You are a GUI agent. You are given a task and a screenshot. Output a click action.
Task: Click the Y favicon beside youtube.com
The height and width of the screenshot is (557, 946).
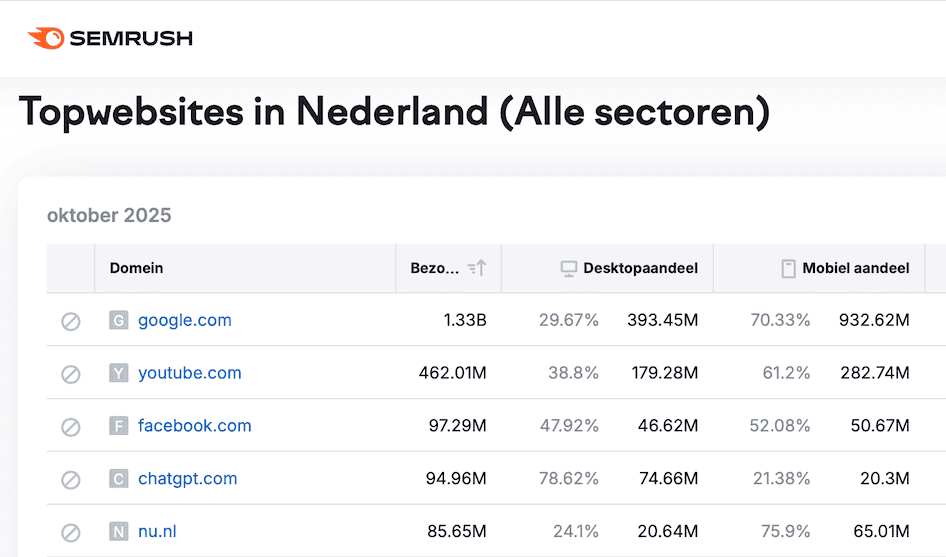(x=119, y=373)
